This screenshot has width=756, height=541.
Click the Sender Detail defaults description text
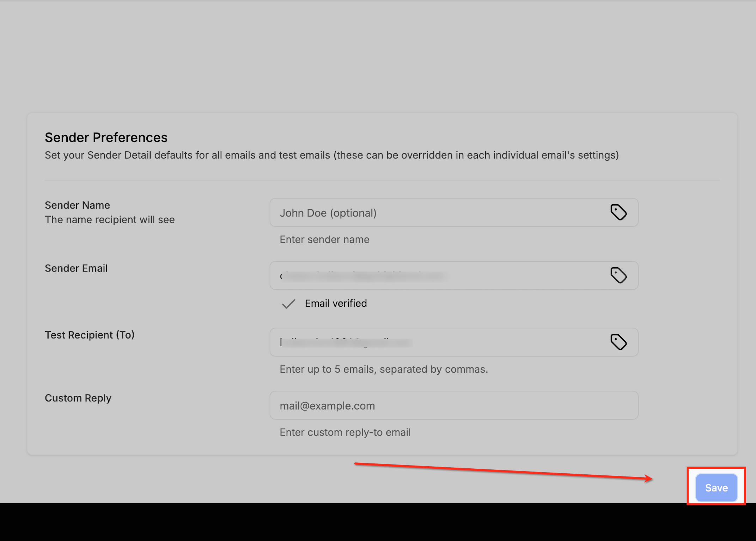331,155
